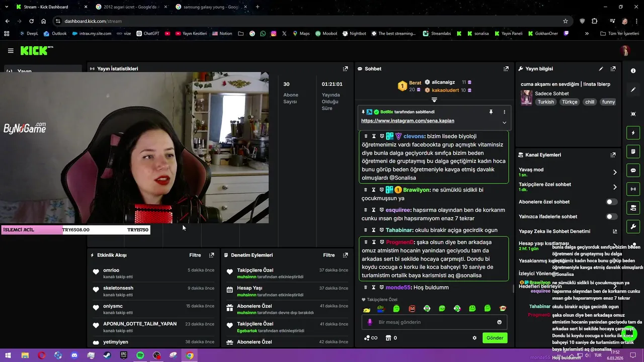Open the ChatGPT bookmark

tap(148, 34)
